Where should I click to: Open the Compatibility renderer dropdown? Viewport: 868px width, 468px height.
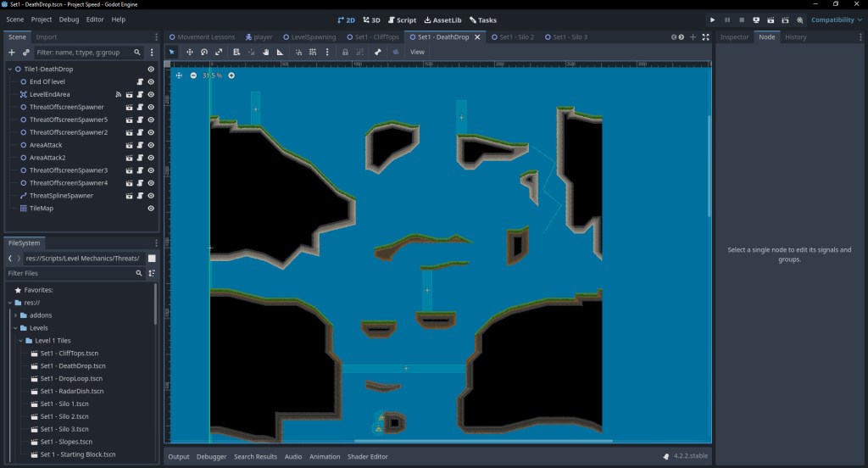[832, 19]
